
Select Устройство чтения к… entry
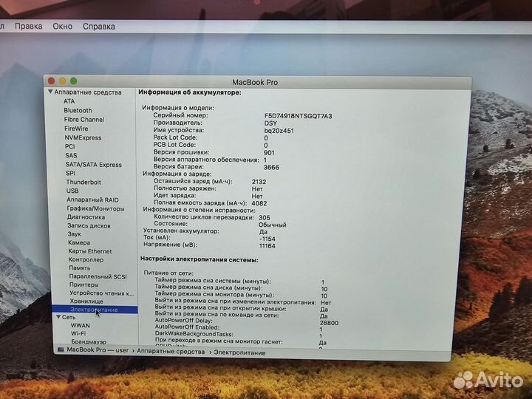click(x=101, y=293)
